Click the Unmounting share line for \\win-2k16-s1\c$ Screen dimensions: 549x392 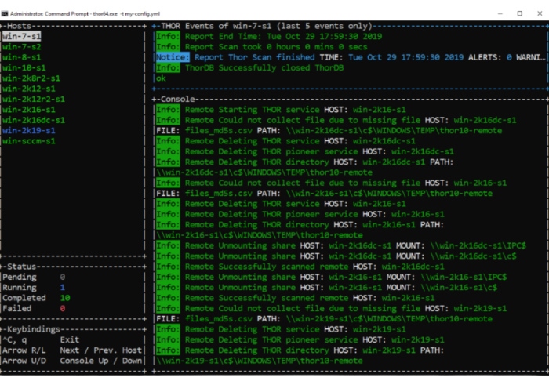pyautogui.click(x=327, y=288)
